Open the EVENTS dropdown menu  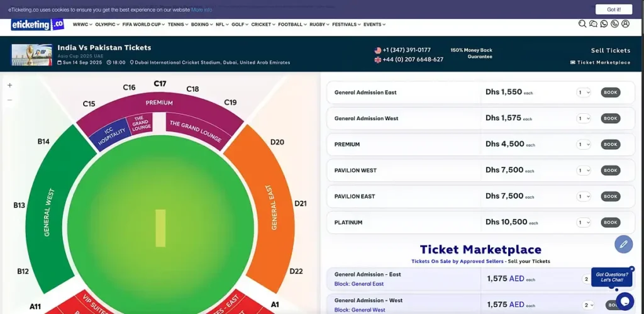(375, 25)
